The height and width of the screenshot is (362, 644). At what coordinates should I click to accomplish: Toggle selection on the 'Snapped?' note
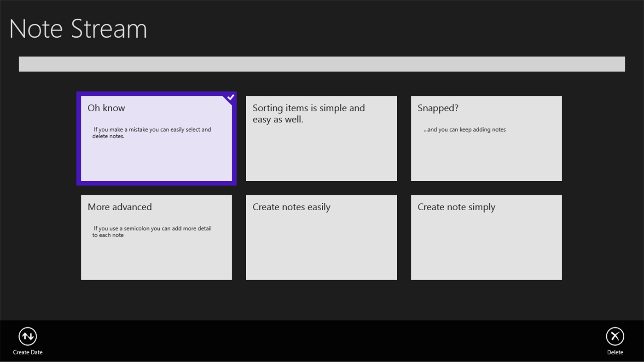[x=486, y=138]
